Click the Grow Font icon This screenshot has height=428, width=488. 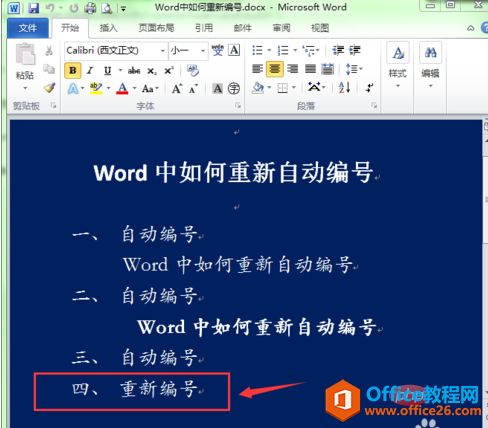pos(176,89)
